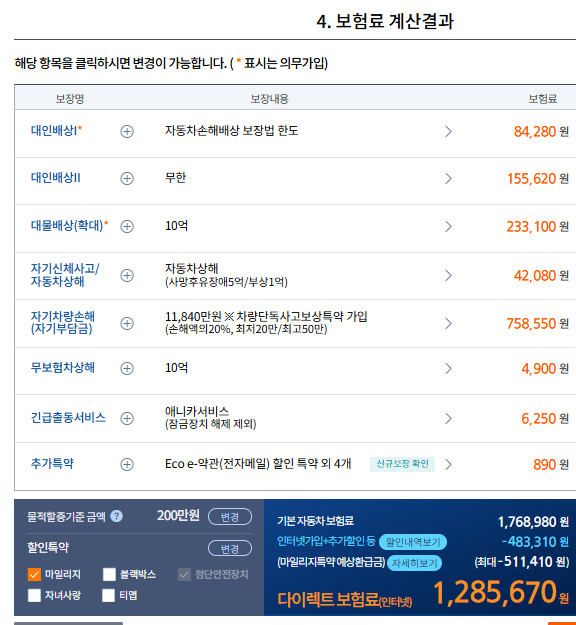Viewport: 576px width, 625px height.
Task: Open the chevron in the 대인배상II 무한 row
Action: pyautogui.click(x=448, y=179)
